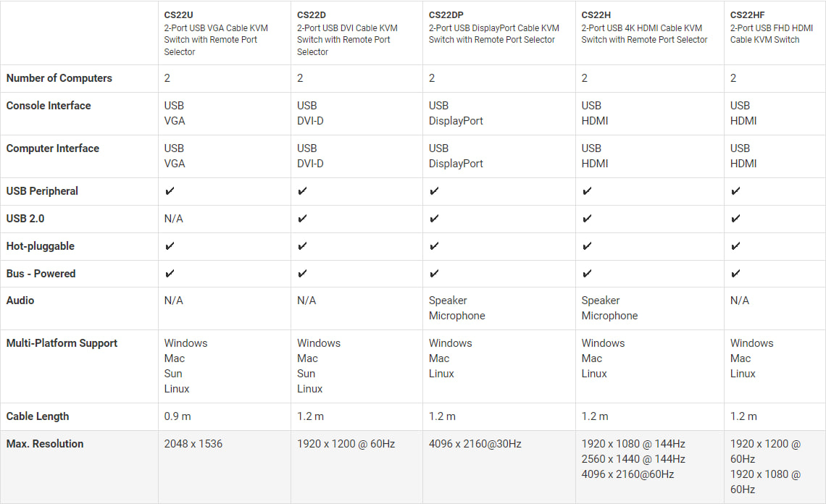Screen dimensions: 826x504
Task: Click the Hot-pluggable checkmark under CS22U
Action: tap(170, 245)
